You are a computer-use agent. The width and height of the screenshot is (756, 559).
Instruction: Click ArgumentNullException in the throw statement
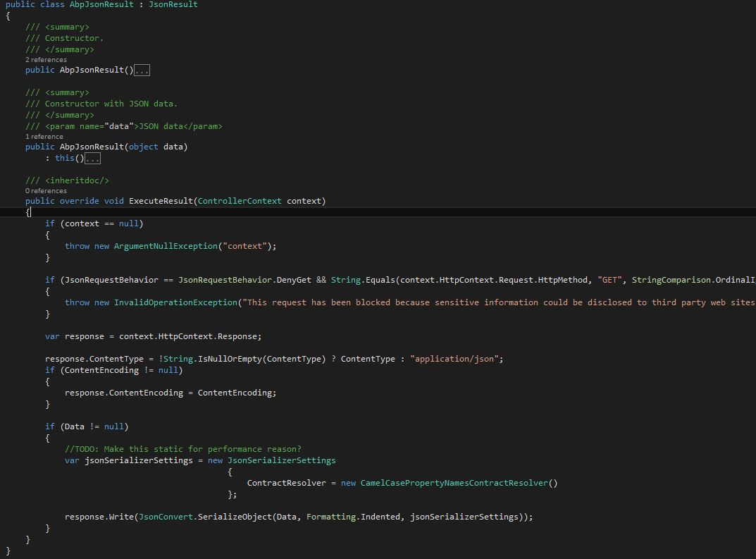(x=166, y=246)
